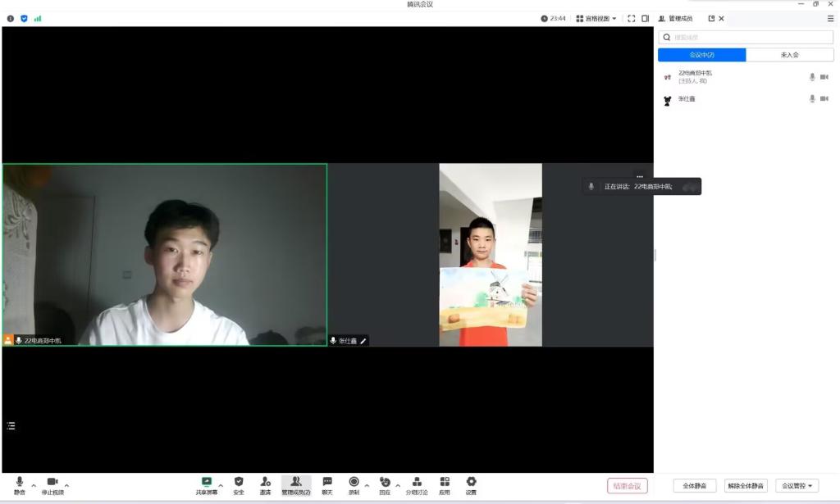
Task: Open the 安全 security shield
Action: coord(239,485)
